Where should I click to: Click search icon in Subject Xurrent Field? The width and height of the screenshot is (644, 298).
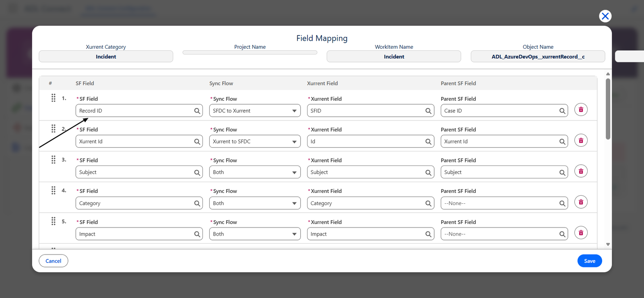428,172
